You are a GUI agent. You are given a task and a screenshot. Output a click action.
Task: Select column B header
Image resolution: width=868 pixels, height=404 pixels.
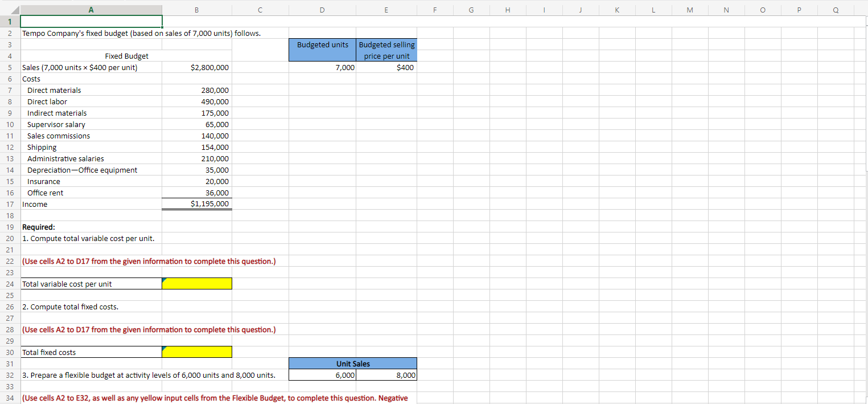click(197, 9)
